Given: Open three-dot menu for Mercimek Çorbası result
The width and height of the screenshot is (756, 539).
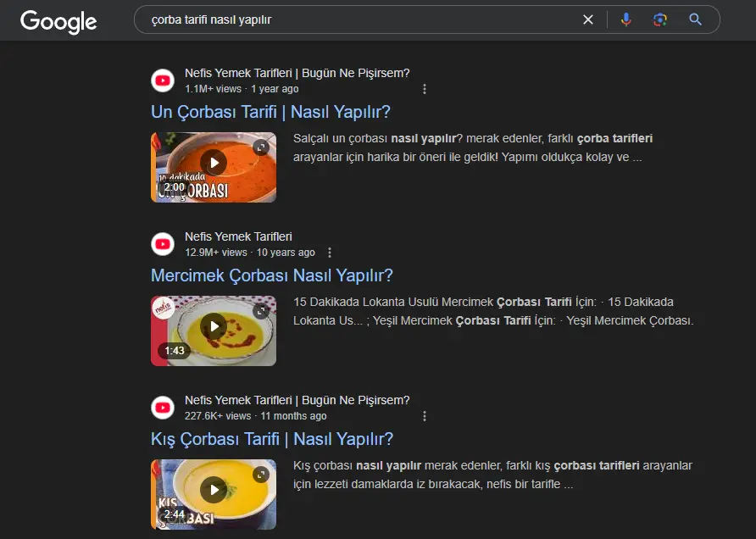Looking at the screenshot, I should (330, 253).
